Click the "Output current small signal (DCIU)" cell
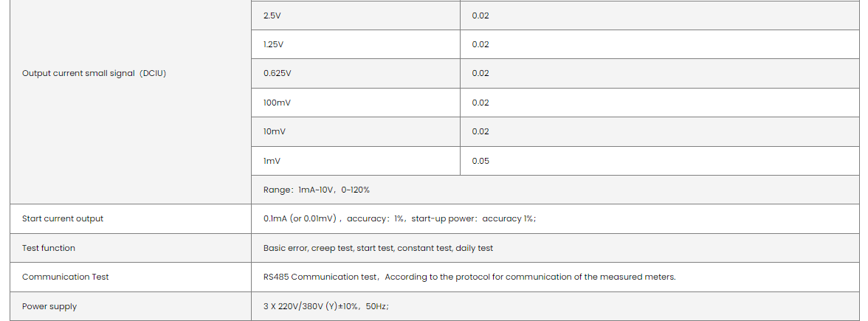This screenshot has width=868, height=321. [94, 73]
